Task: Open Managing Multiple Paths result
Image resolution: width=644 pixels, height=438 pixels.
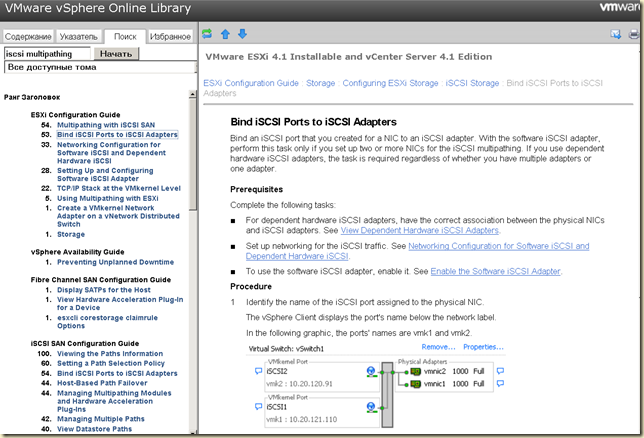Action: tap(101, 419)
